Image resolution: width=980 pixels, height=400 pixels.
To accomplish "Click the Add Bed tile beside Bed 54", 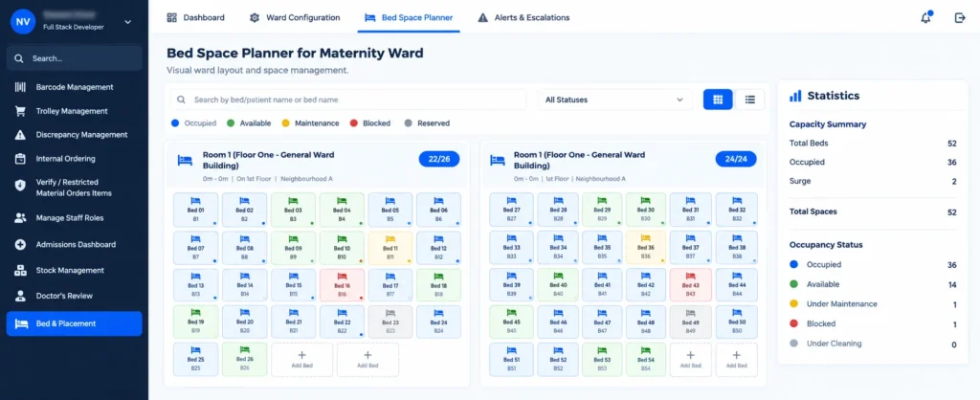I will pos(690,360).
